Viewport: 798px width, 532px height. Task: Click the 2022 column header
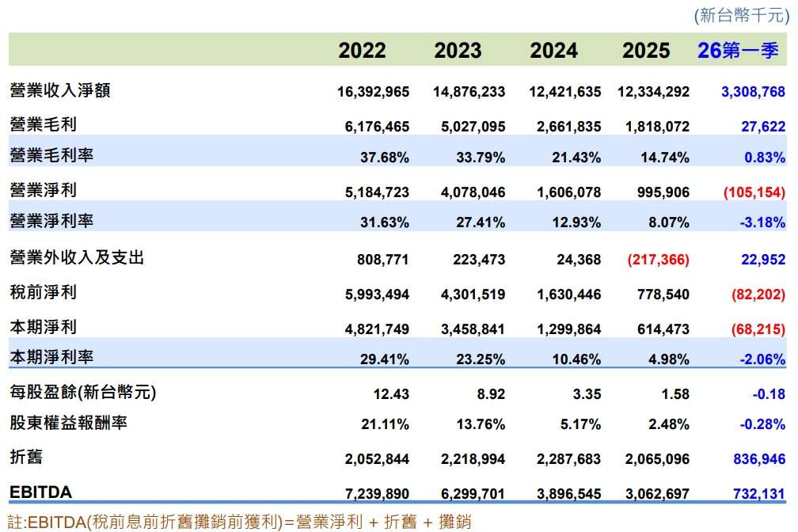coord(362,51)
